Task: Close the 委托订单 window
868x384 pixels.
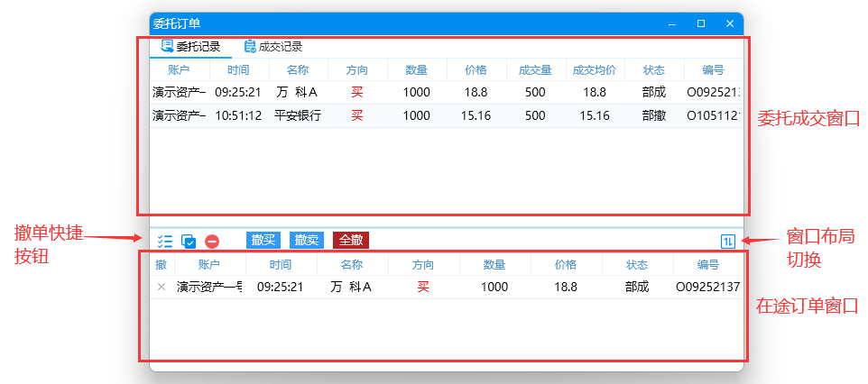Action: [730, 23]
